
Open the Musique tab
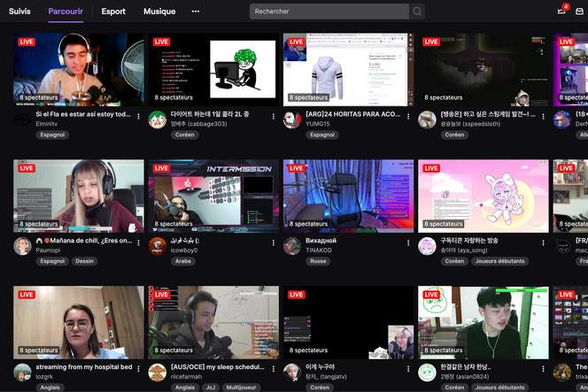pyautogui.click(x=159, y=12)
